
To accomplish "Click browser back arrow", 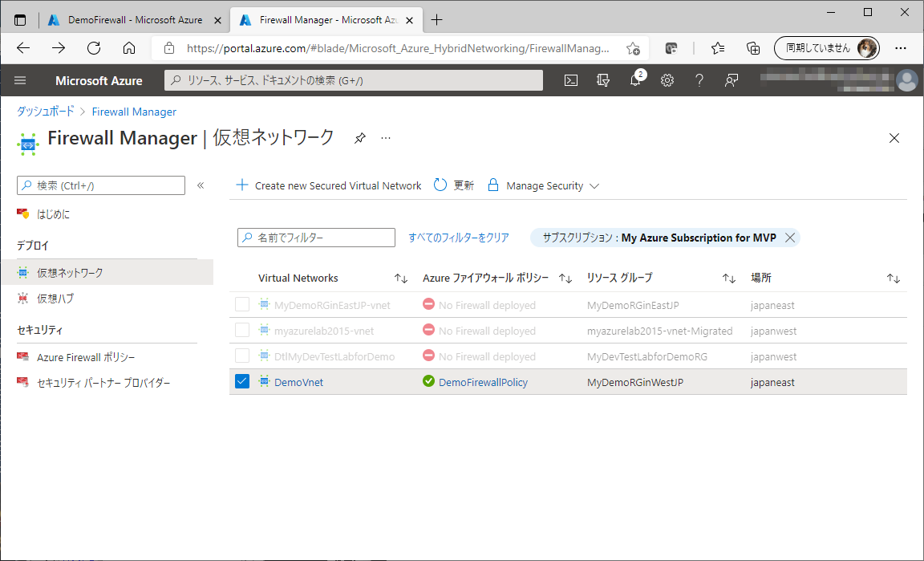I will coord(23,48).
